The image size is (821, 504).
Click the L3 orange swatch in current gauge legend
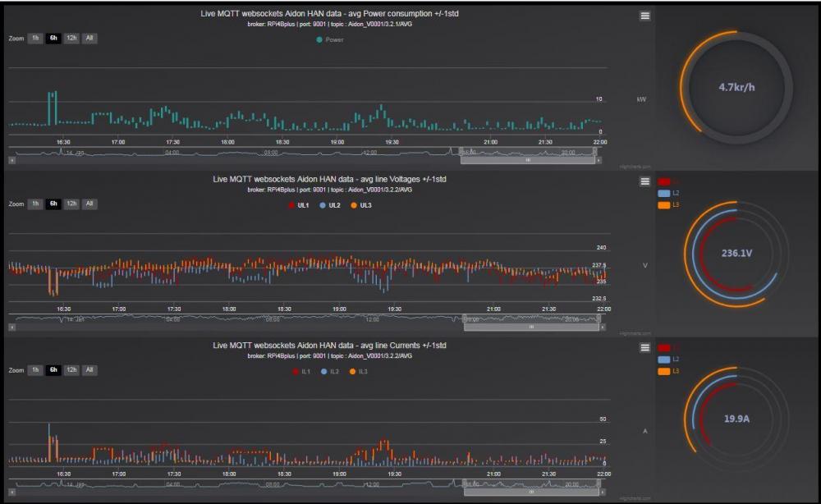664,372
